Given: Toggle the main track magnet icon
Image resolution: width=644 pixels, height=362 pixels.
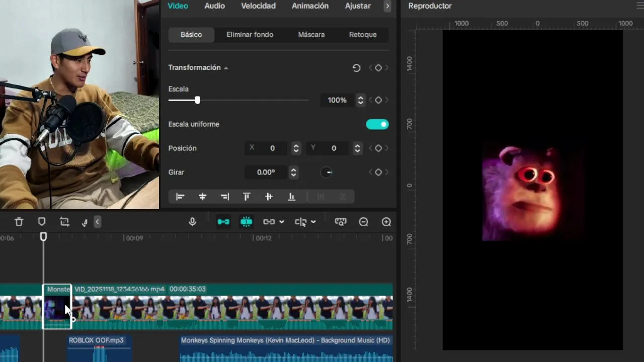Looking at the screenshot, I should coord(223,222).
